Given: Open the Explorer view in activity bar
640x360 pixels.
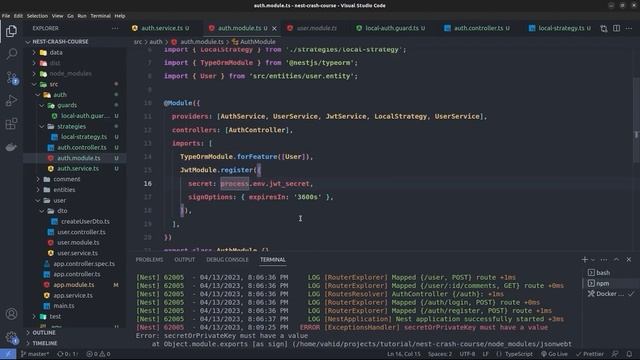Looking at the screenshot, I should [x=11, y=31].
